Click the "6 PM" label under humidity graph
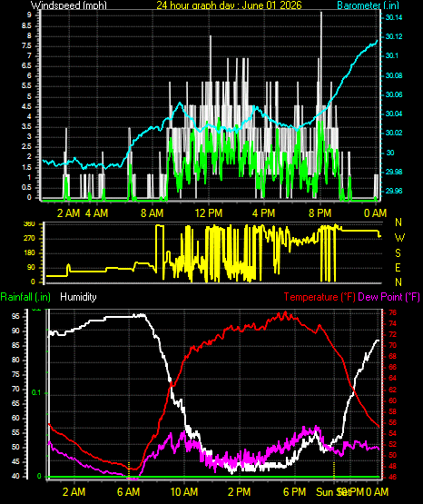The image size is (423, 504). [x=294, y=492]
